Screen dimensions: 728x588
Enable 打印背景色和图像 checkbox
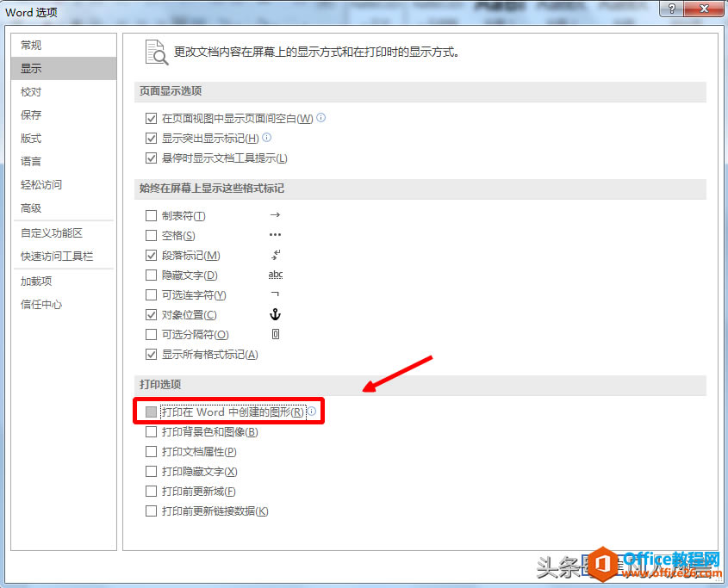(151, 431)
